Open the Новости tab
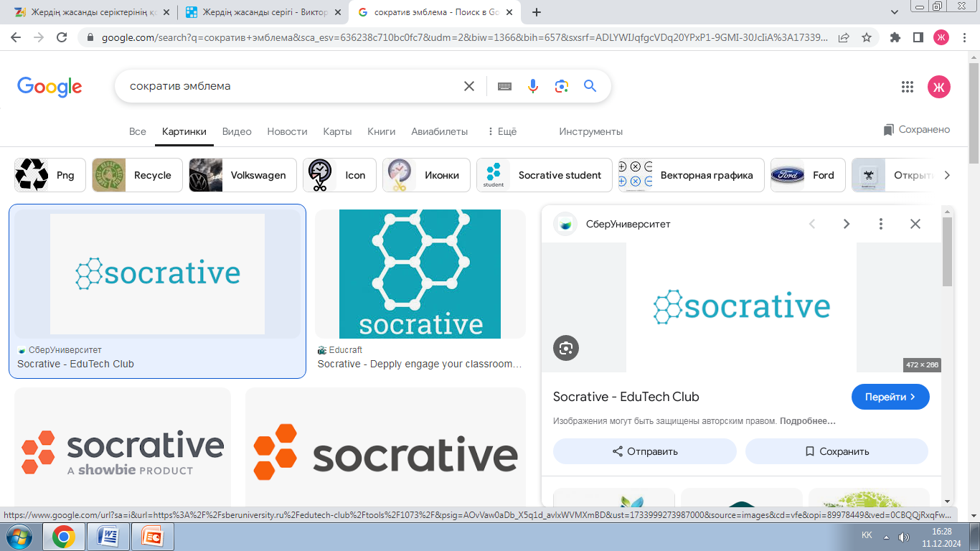Image resolution: width=980 pixels, height=551 pixels. coord(287,131)
